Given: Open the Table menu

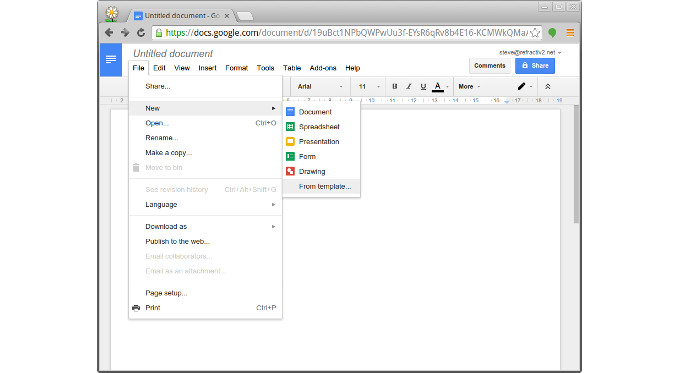Looking at the screenshot, I should (x=292, y=68).
